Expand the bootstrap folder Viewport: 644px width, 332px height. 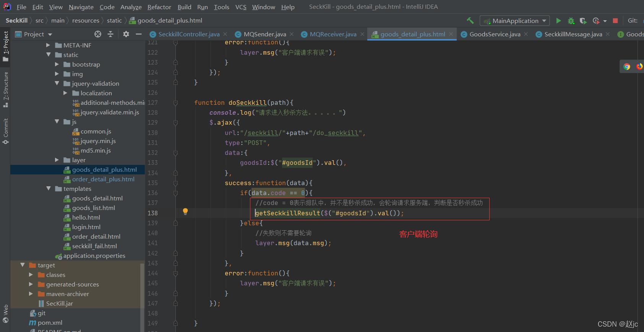(x=57, y=64)
